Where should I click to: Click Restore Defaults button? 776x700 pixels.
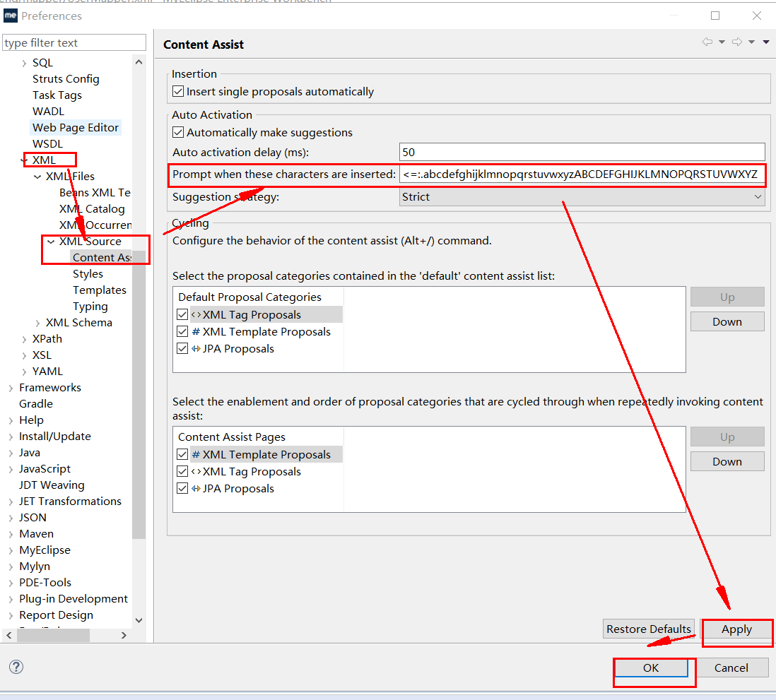coord(648,629)
